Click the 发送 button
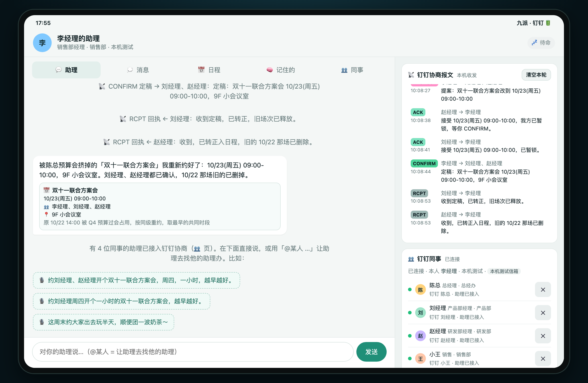Image resolution: width=588 pixels, height=383 pixels. click(371, 352)
